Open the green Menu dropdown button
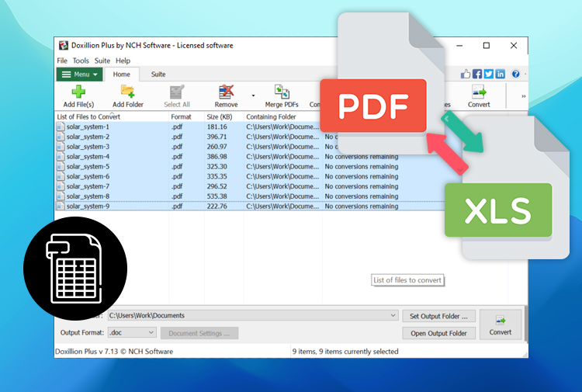 [79, 75]
